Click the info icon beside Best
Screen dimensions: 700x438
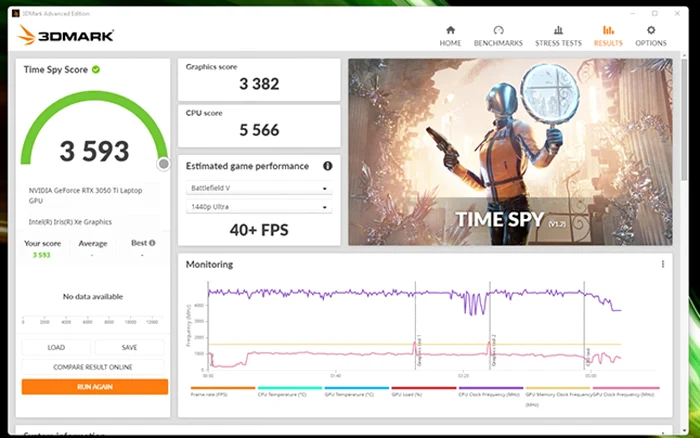pyautogui.click(x=152, y=243)
